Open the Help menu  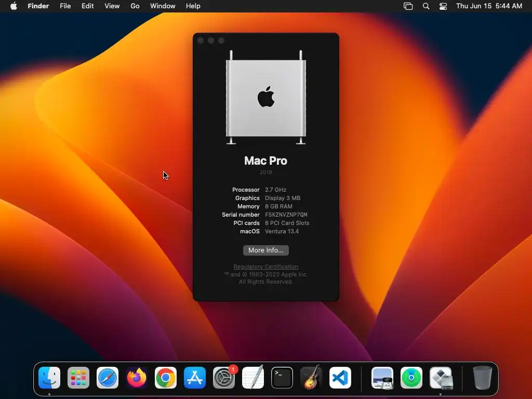click(x=193, y=6)
